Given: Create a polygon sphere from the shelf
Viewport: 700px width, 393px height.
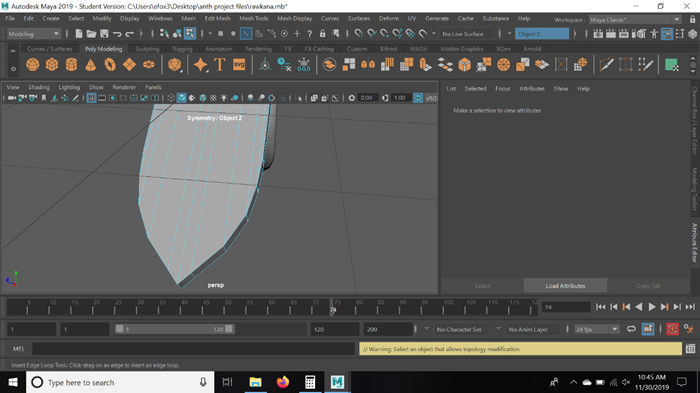Looking at the screenshot, I should pos(33,65).
